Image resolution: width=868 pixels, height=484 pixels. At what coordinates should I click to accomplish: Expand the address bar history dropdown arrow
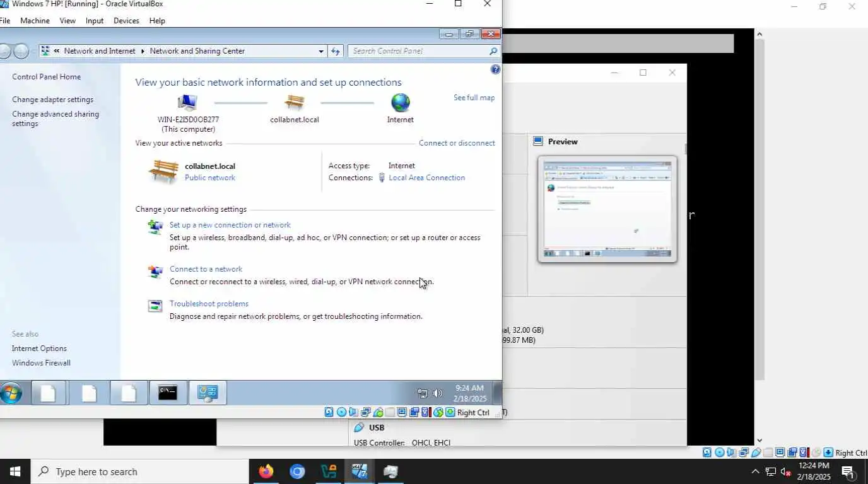[321, 51]
